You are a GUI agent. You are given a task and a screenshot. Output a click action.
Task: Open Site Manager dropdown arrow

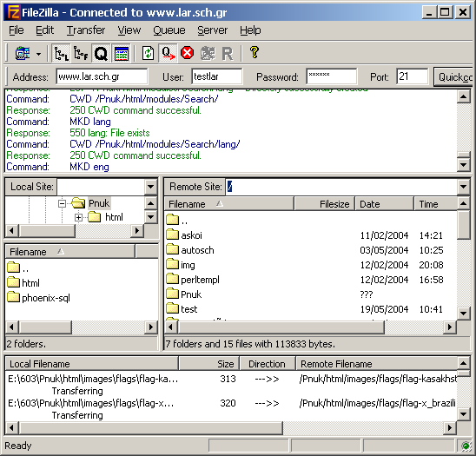click(38, 54)
